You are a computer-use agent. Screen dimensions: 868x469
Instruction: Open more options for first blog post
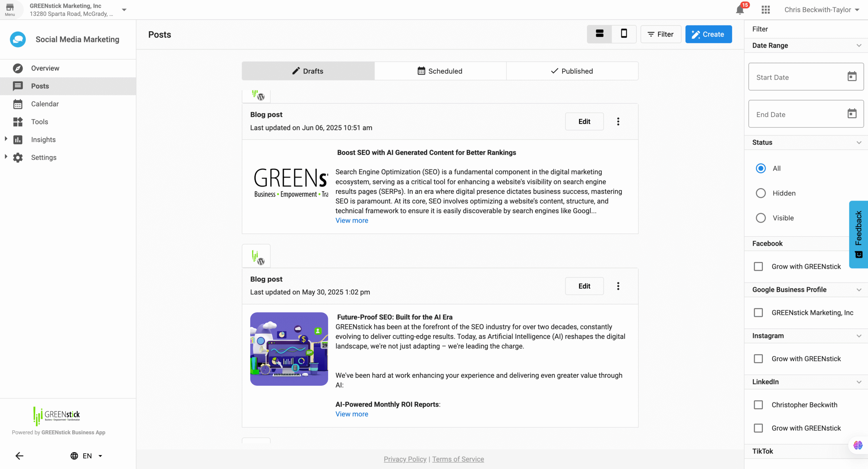(618, 121)
